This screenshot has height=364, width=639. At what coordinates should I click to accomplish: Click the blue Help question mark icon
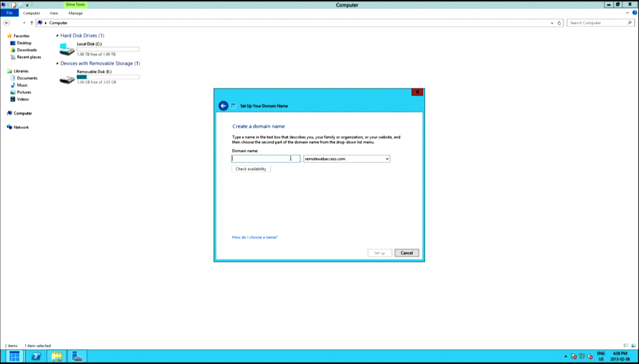pos(634,13)
